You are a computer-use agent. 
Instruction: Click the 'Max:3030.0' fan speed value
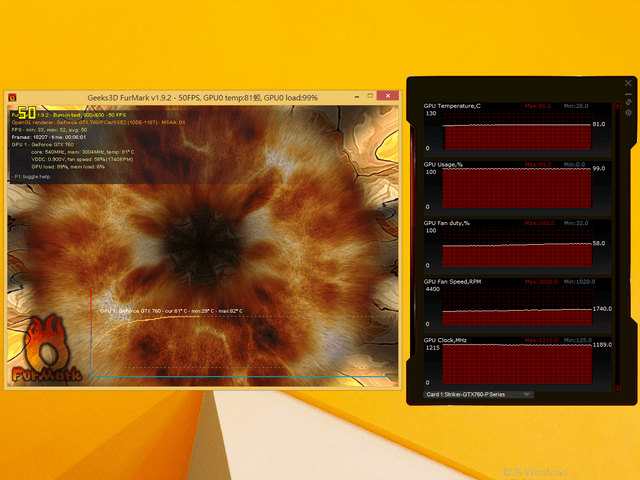[x=541, y=282]
